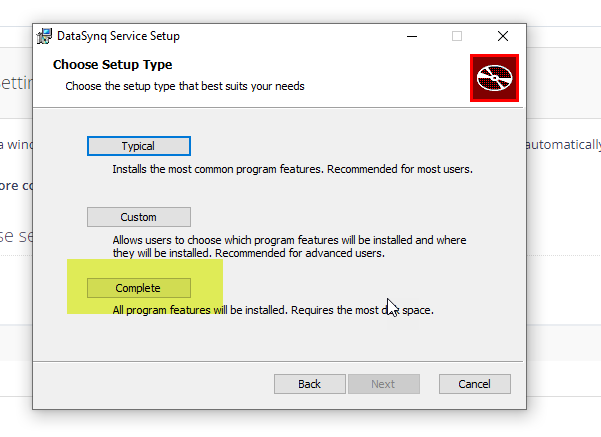Click the Complete description about disk space
Screen dimensions: 601x437
273,310
